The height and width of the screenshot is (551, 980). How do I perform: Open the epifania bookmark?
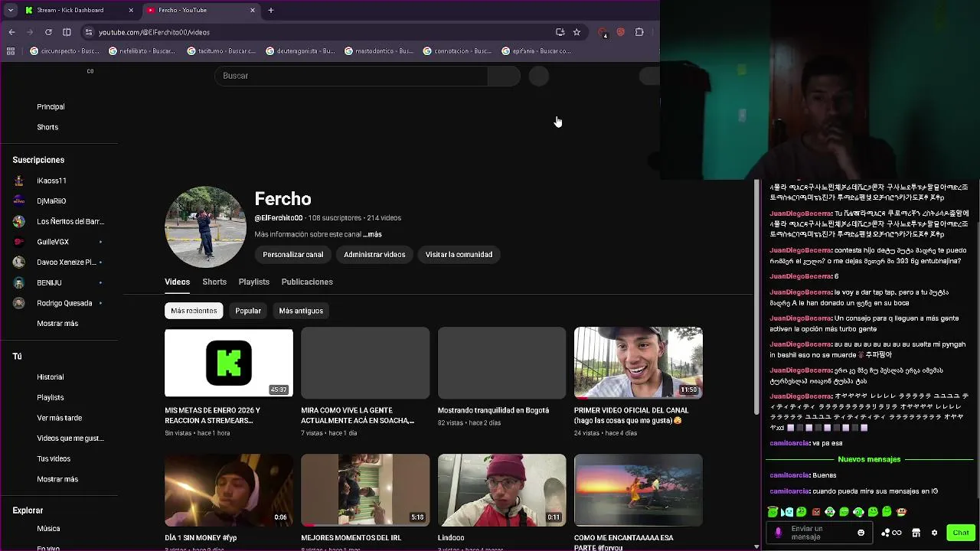[x=537, y=51]
